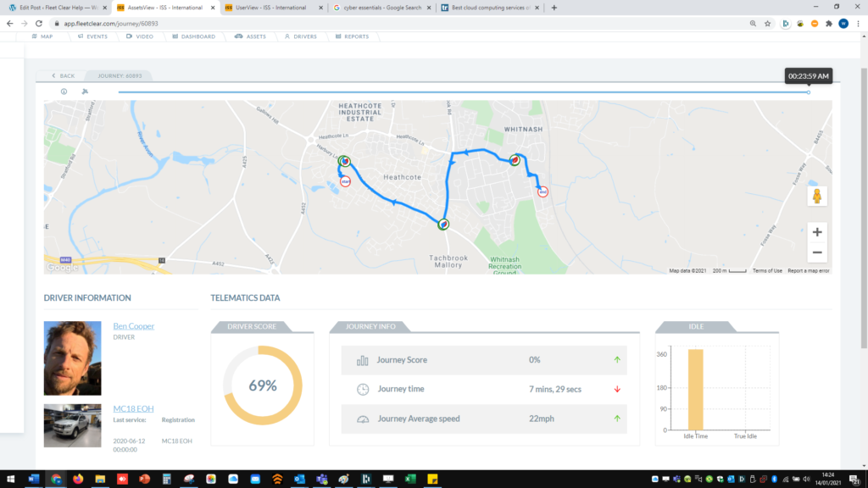Switch to Best cloud computing services tab

(489, 8)
